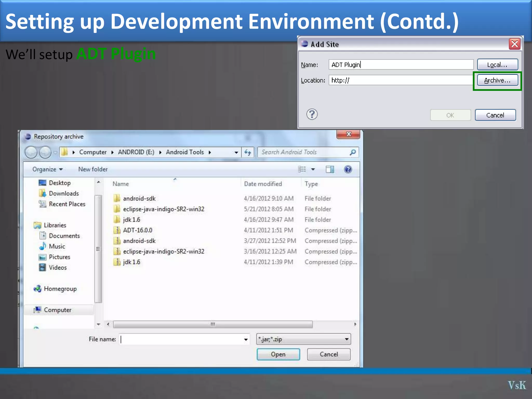Select the jdk1.6 file folder

click(x=131, y=220)
